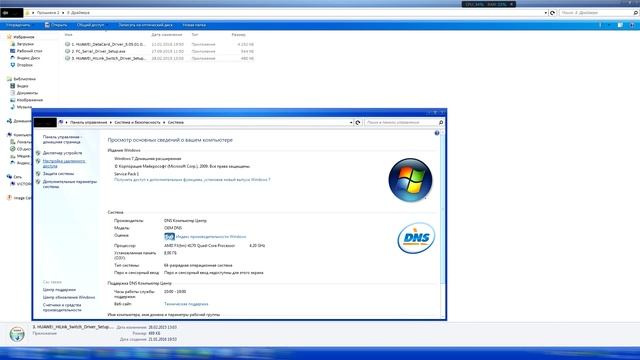Click the Explorer back navigation arrow

6,13
